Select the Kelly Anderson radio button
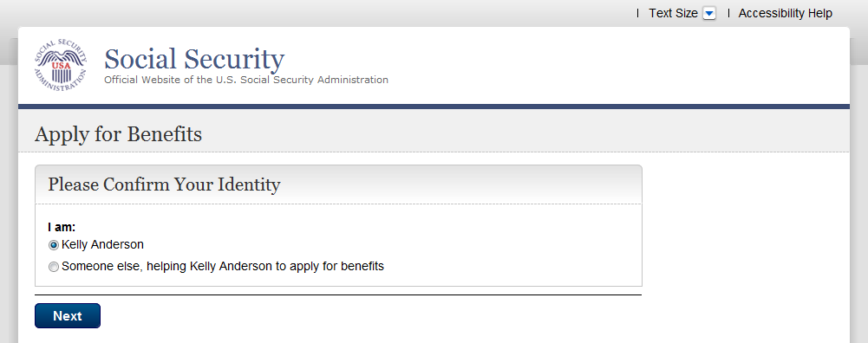The image size is (868, 343). pos(54,245)
